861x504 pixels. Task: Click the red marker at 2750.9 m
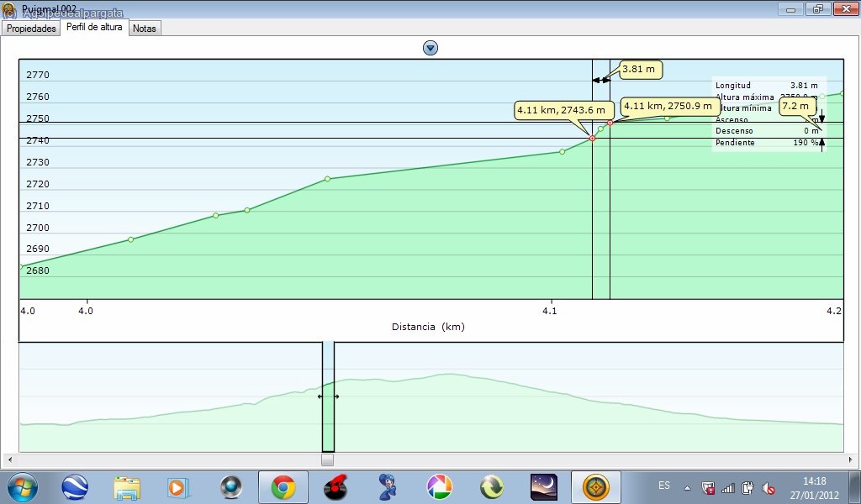[610, 123]
